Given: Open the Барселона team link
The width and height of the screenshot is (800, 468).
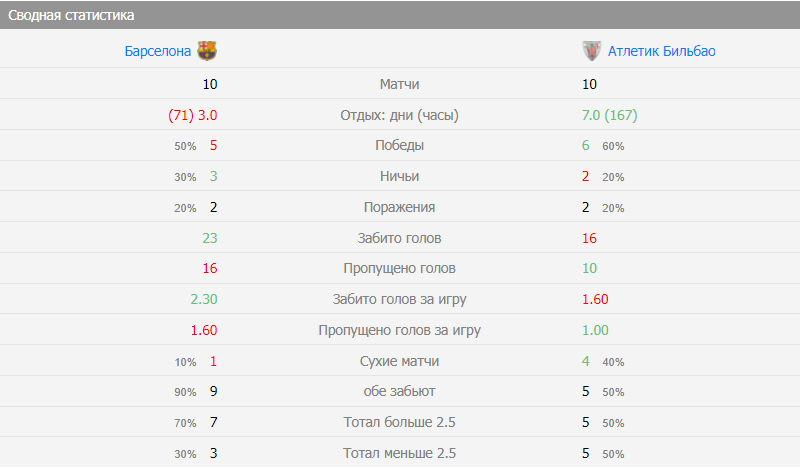Looking at the screenshot, I should point(158,51).
